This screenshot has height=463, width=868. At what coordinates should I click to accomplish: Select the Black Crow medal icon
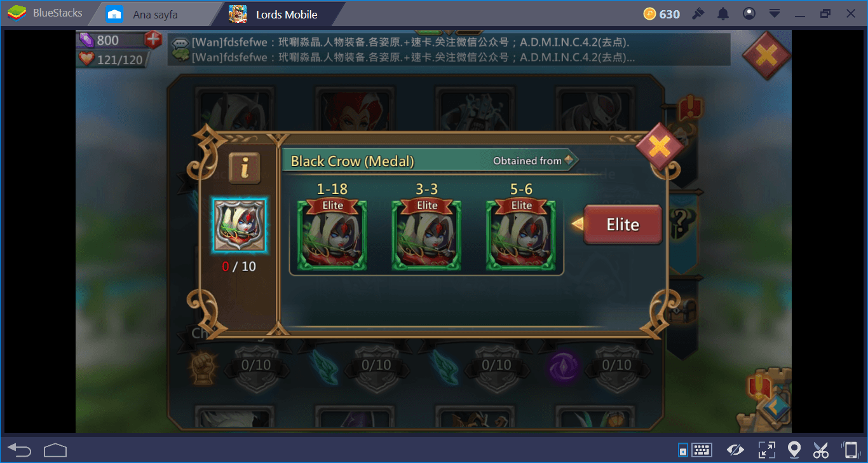tap(240, 225)
